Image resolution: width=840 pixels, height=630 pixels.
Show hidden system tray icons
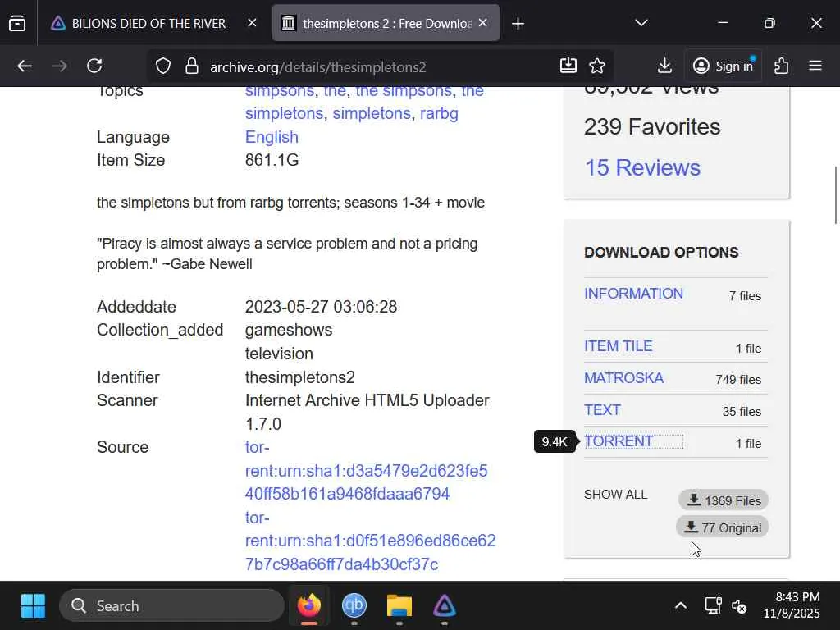680,606
